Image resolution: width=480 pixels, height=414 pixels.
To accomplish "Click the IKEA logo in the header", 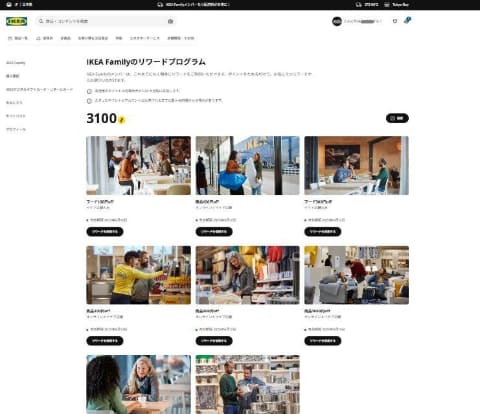I will (16, 21).
